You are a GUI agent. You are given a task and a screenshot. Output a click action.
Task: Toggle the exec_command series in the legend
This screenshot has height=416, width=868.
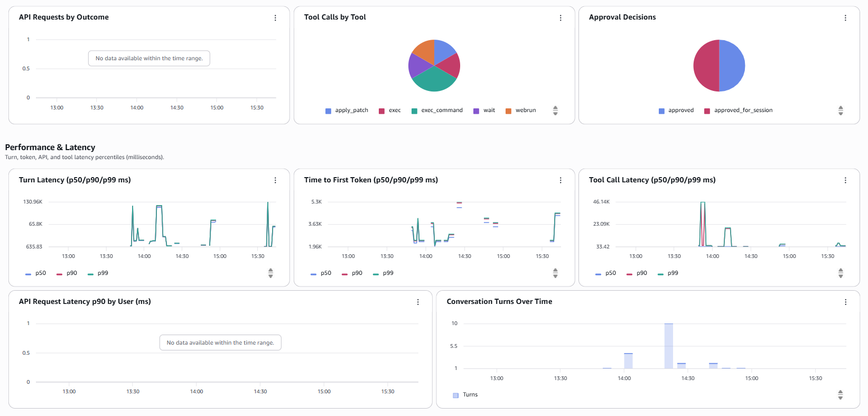click(437, 110)
